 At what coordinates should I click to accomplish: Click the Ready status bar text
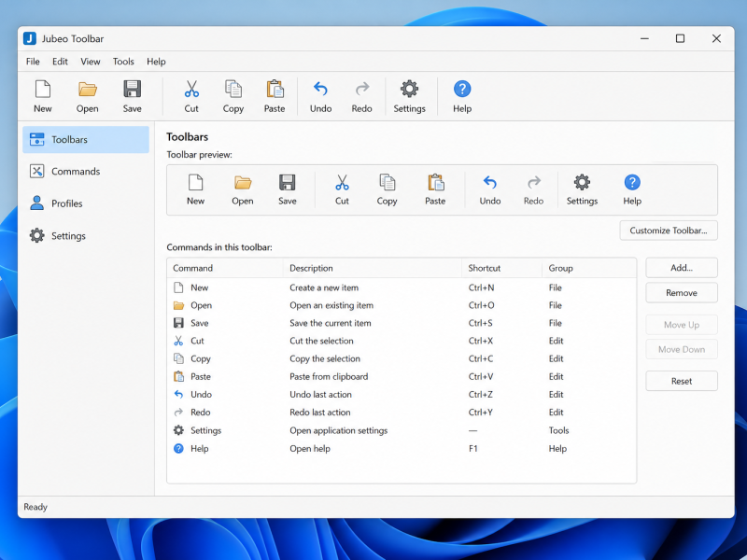(x=35, y=507)
